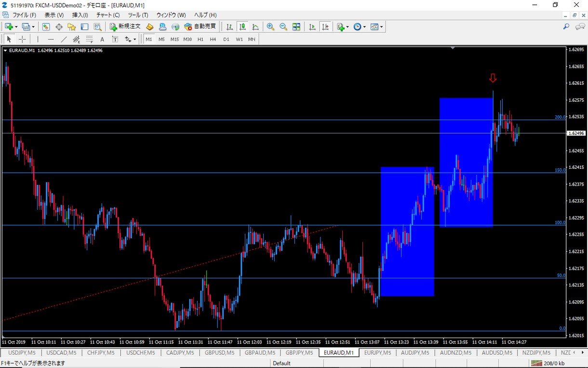Switch chart to line chart mode
Screen dimensions: 588x368
point(256,27)
